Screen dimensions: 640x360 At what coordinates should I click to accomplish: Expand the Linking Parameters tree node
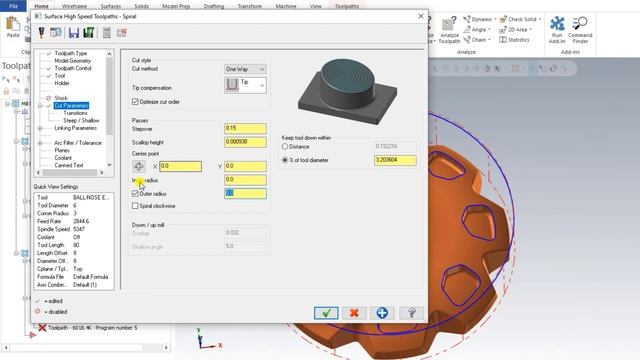(40, 128)
